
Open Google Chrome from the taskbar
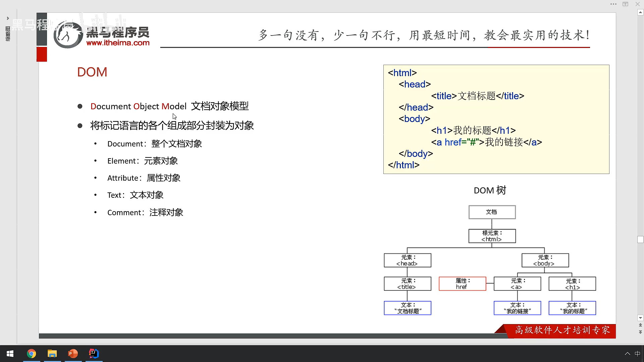click(32, 354)
